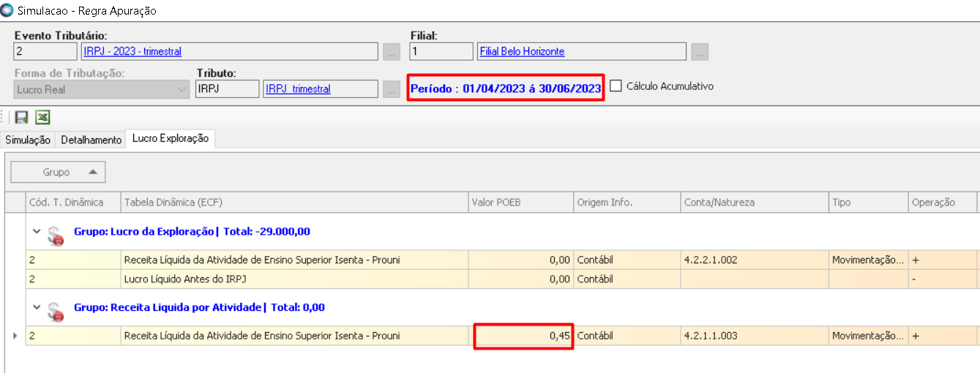Screen dimensions: 980x373
Task: Click lookup button next to Evento Tributário
Action: pos(392,52)
